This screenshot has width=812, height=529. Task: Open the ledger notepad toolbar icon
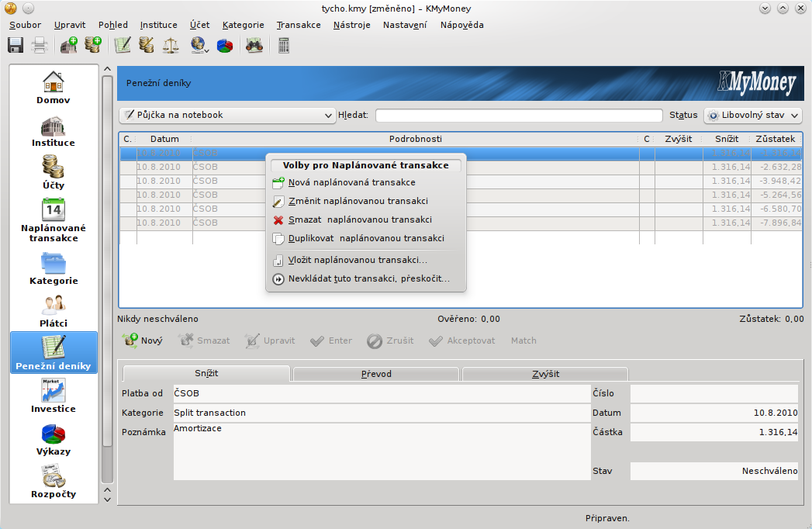click(x=123, y=46)
